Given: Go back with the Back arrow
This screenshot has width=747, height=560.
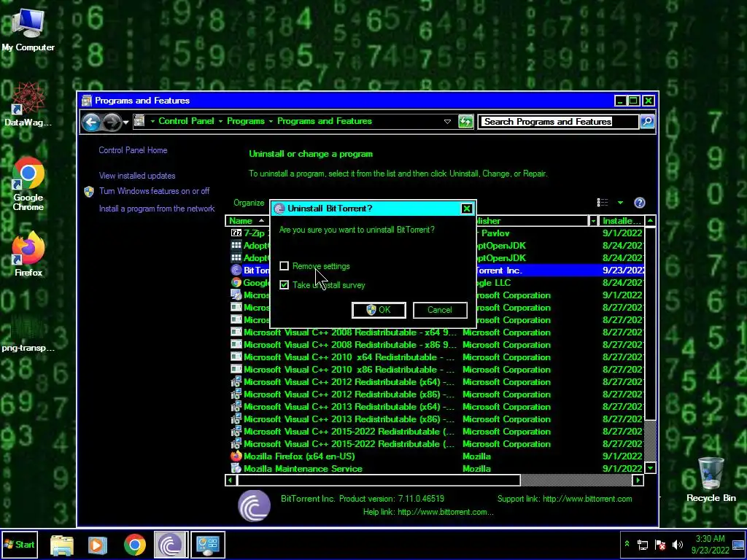Looking at the screenshot, I should [91, 122].
